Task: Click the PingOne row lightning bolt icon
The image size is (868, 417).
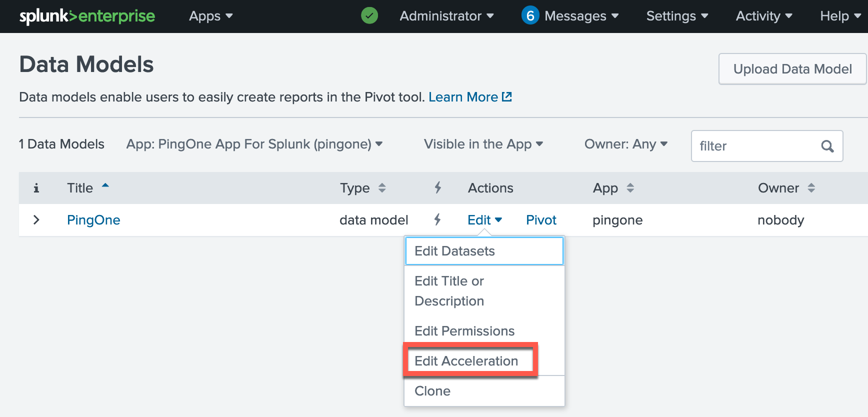Action: point(437,219)
